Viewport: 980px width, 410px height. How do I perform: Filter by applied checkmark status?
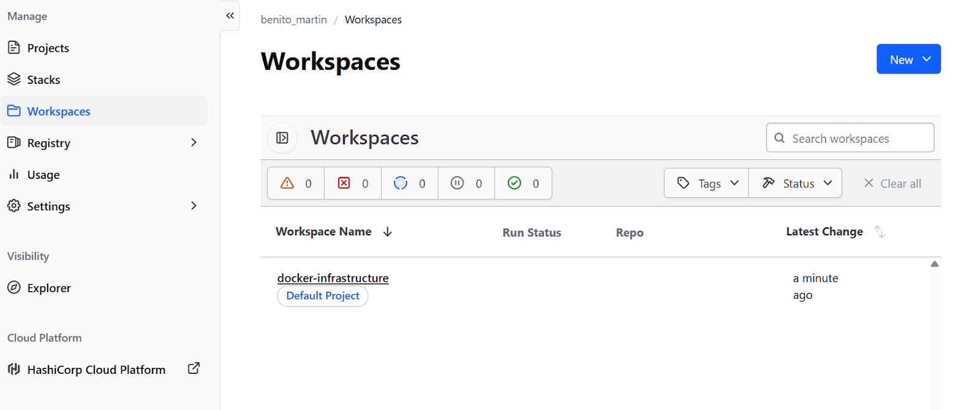(523, 183)
